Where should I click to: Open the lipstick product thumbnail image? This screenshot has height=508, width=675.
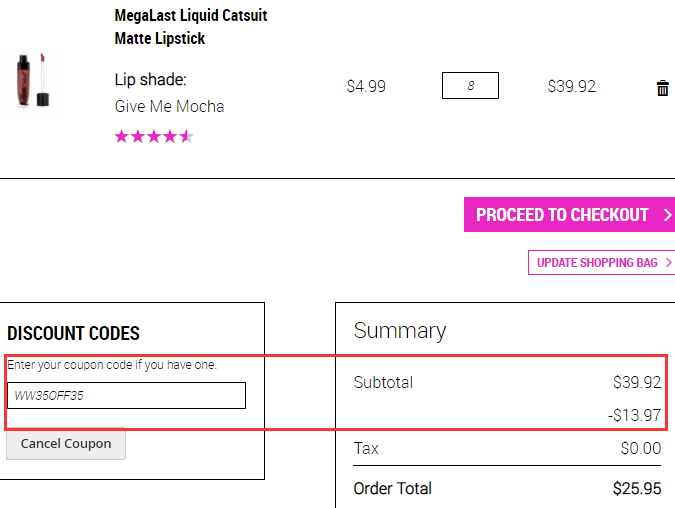pos(33,80)
